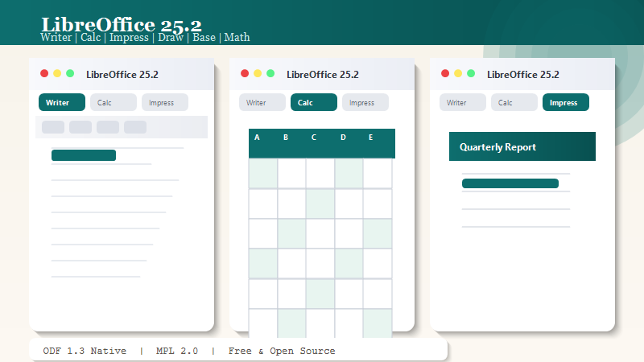This screenshot has width=644, height=362.
Task: Click the Free & Open Source footer text
Action: pos(282,351)
